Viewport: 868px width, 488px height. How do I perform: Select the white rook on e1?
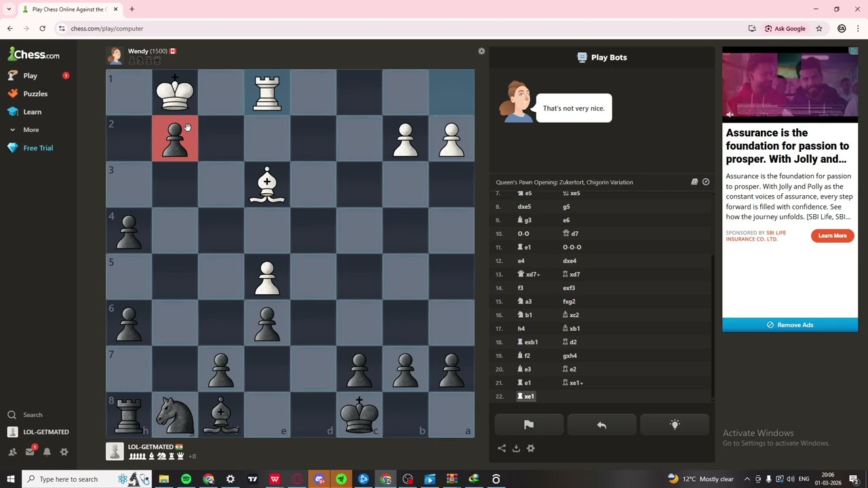267,92
